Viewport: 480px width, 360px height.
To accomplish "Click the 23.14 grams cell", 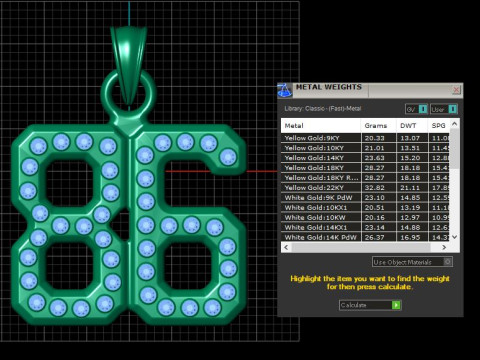I will point(379,228).
